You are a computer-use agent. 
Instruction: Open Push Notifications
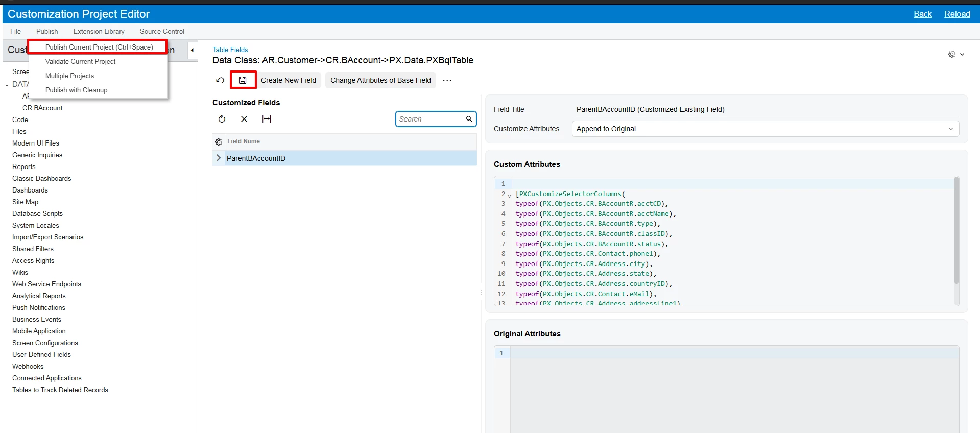39,307
